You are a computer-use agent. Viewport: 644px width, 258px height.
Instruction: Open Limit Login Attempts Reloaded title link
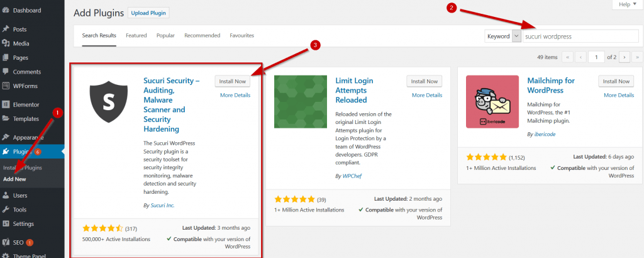point(355,91)
